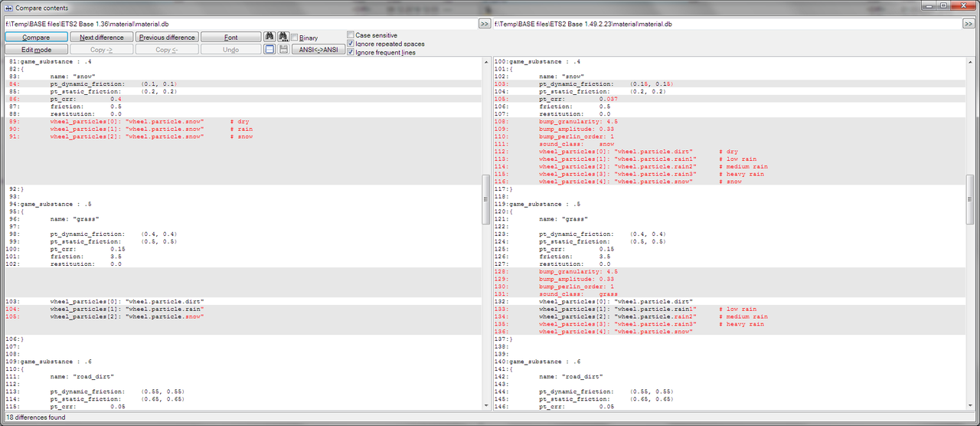980x426 pixels.
Task: Close the Compare contents window
Action: pyautogui.click(x=963, y=6)
